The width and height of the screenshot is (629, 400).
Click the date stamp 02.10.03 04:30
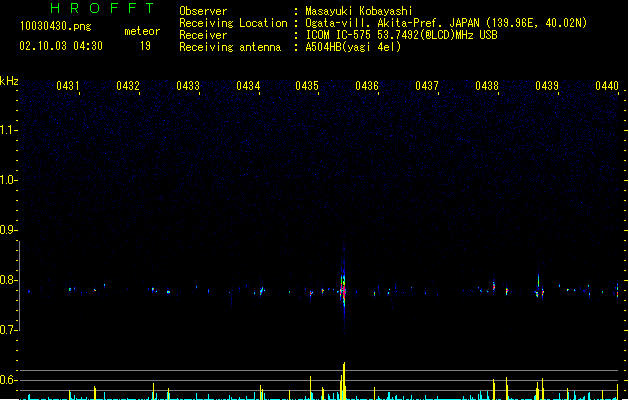pyautogui.click(x=61, y=46)
